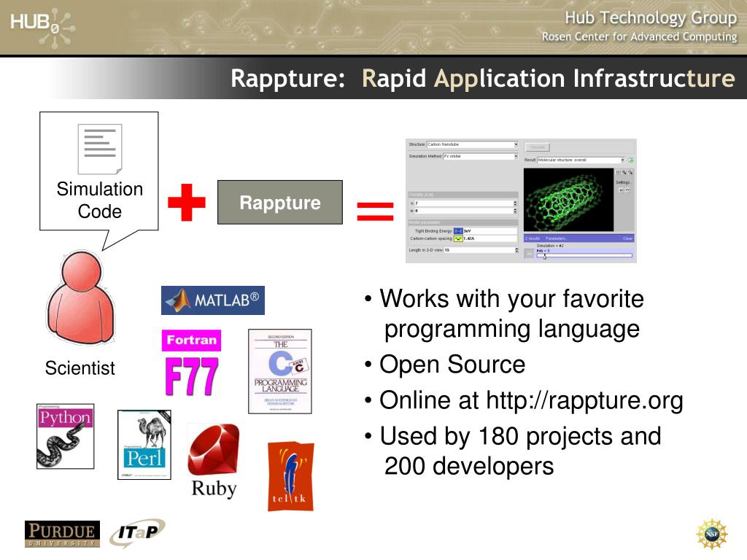Click Used by 180 projects bullet text
The image size is (747, 560).
[x=520, y=436]
